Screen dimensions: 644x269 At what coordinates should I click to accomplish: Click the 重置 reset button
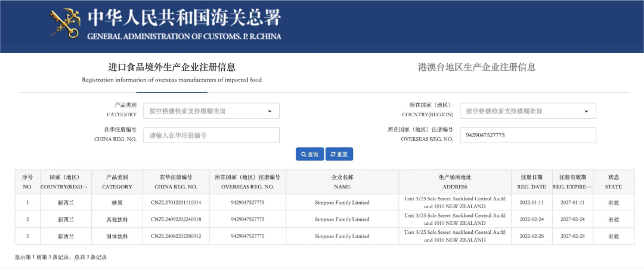[339, 154]
